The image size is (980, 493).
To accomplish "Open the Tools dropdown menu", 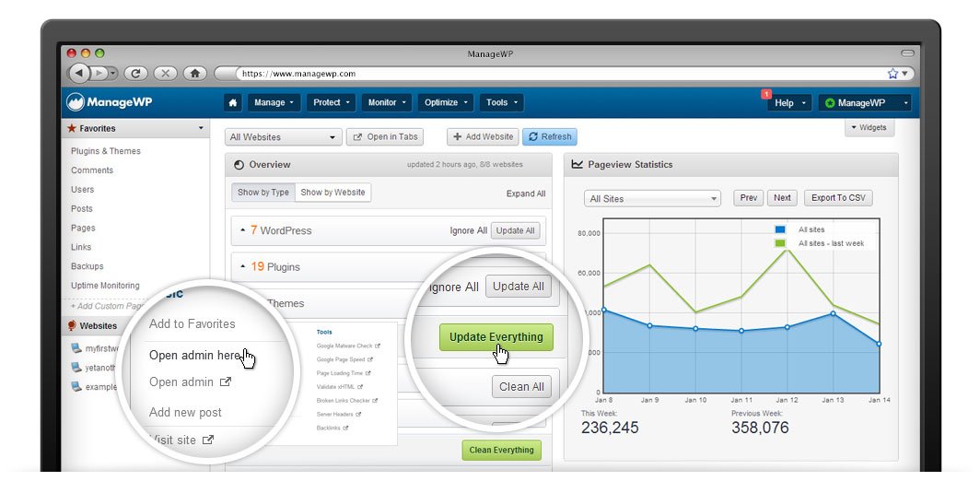I will (502, 102).
